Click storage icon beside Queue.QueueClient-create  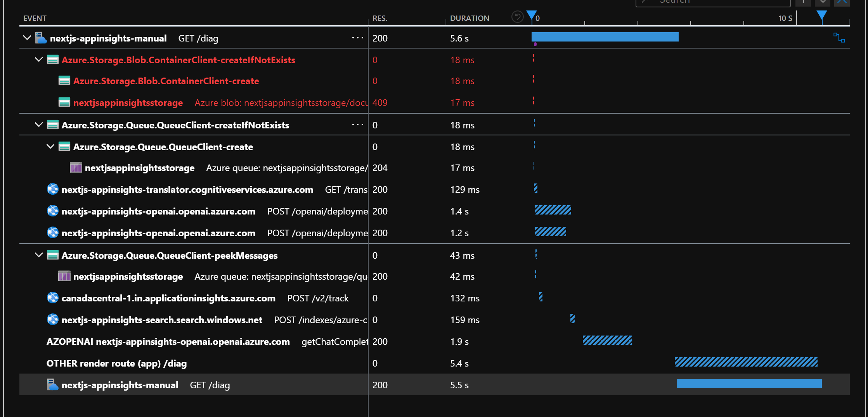(x=64, y=147)
